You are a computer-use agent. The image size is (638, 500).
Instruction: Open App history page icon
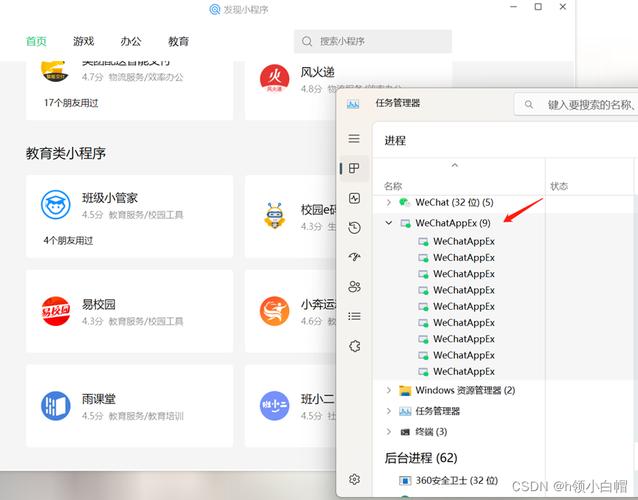click(x=354, y=228)
